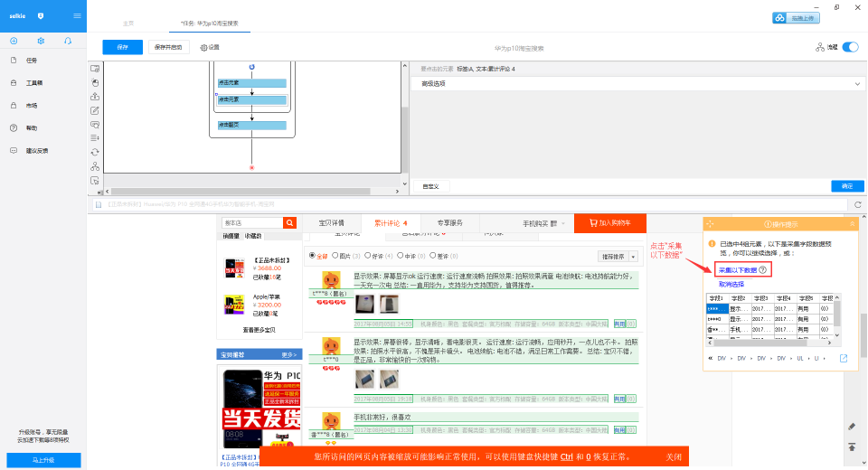Select the 好评 (4) radio button
This screenshot has height=470, width=868.
coord(368,256)
